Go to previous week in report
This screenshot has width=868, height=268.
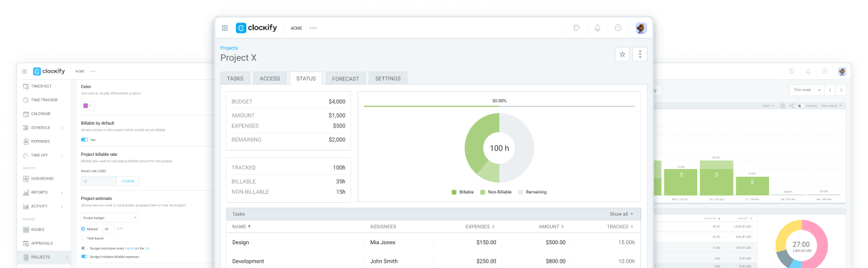(x=830, y=89)
